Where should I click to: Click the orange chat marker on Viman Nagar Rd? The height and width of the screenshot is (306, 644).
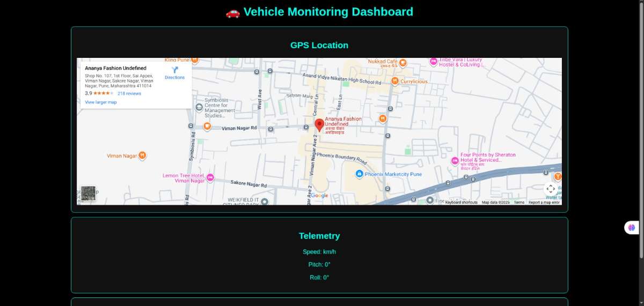[x=207, y=126]
